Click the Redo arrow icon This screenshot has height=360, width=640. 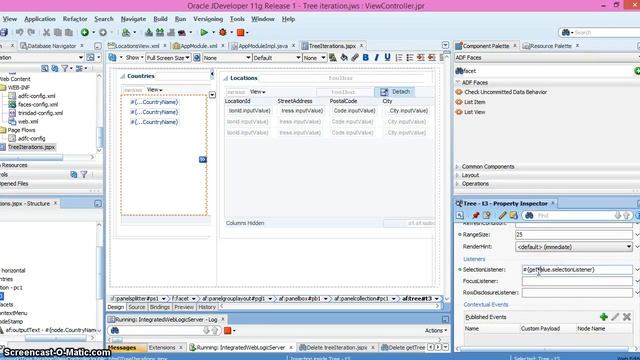pos(31,32)
